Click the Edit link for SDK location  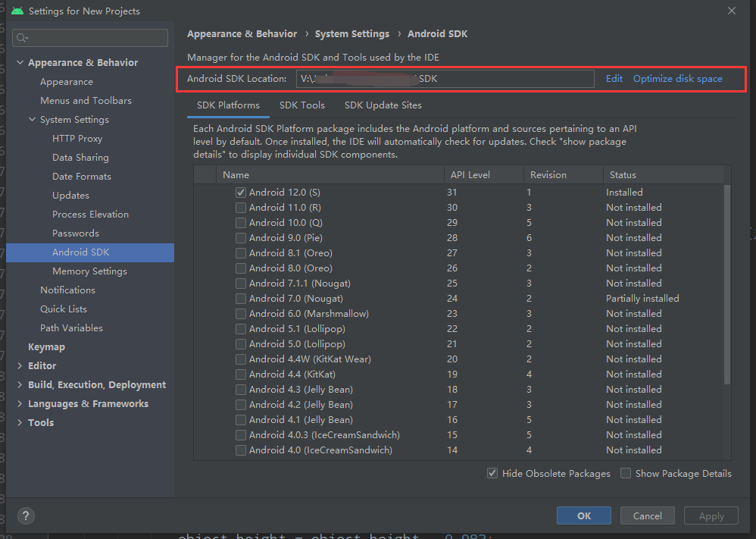point(614,79)
